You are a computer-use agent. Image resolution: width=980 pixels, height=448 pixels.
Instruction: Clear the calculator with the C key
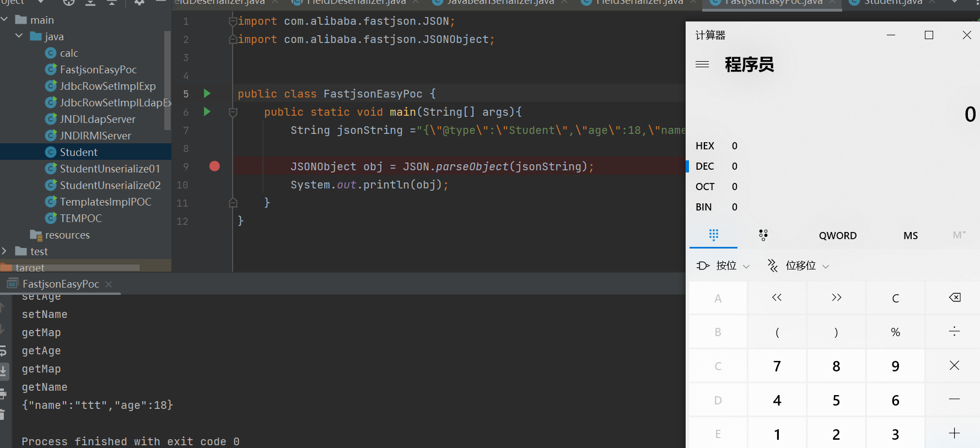(x=896, y=298)
